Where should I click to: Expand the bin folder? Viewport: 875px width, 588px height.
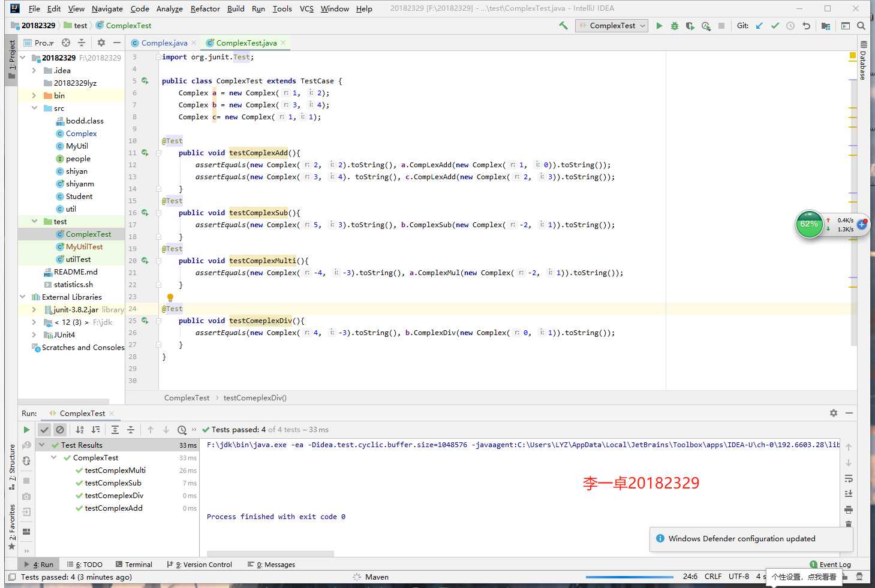pos(34,95)
